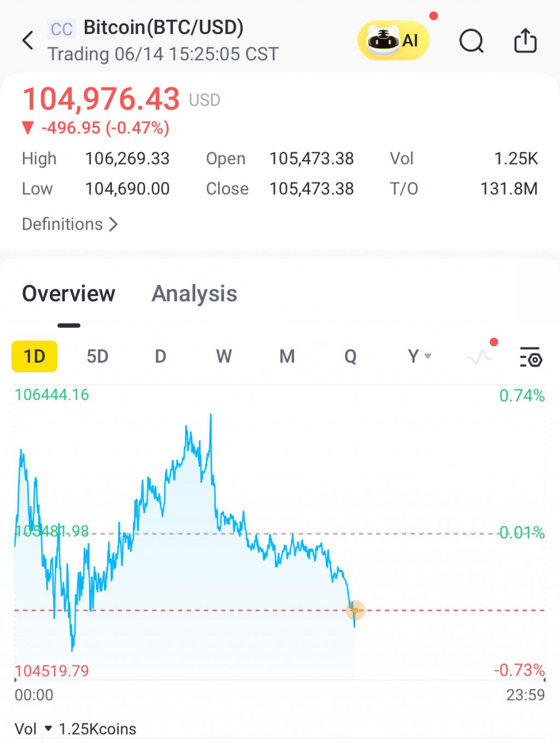Image resolution: width=560 pixels, height=743 pixels.
Task: Select the M monthly timeframe
Action: 287,357
